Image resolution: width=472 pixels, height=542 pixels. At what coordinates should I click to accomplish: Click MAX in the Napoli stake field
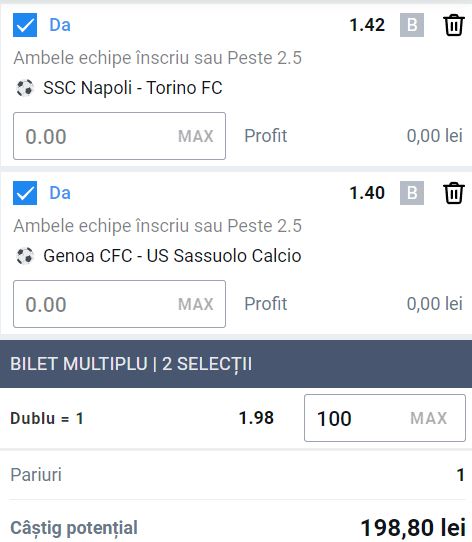pyautogui.click(x=196, y=136)
